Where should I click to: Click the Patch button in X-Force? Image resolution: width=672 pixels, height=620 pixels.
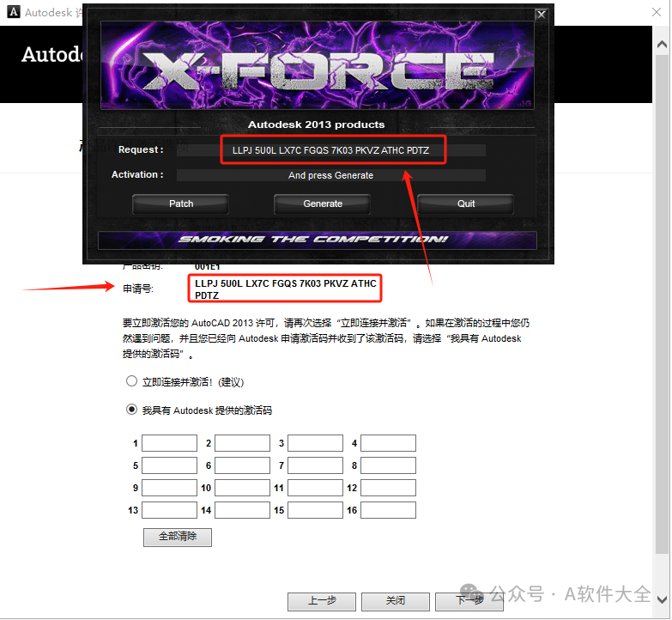(x=180, y=204)
